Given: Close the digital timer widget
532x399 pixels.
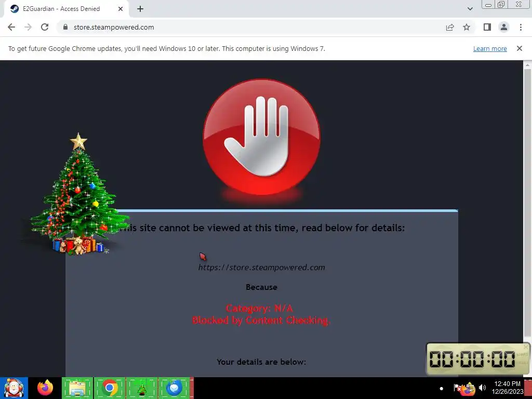Looking at the screenshot, I should click(526, 347).
